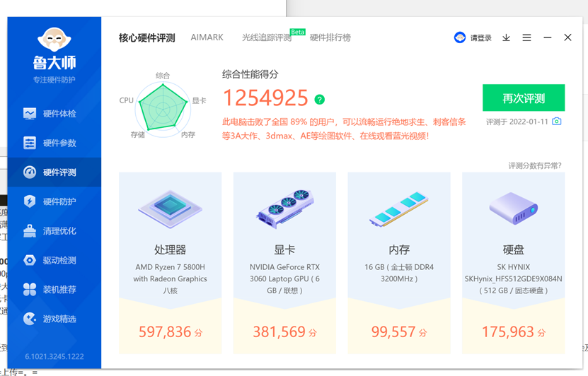Click the 内存 card title
588x376 pixels.
[x=399, y=249]
